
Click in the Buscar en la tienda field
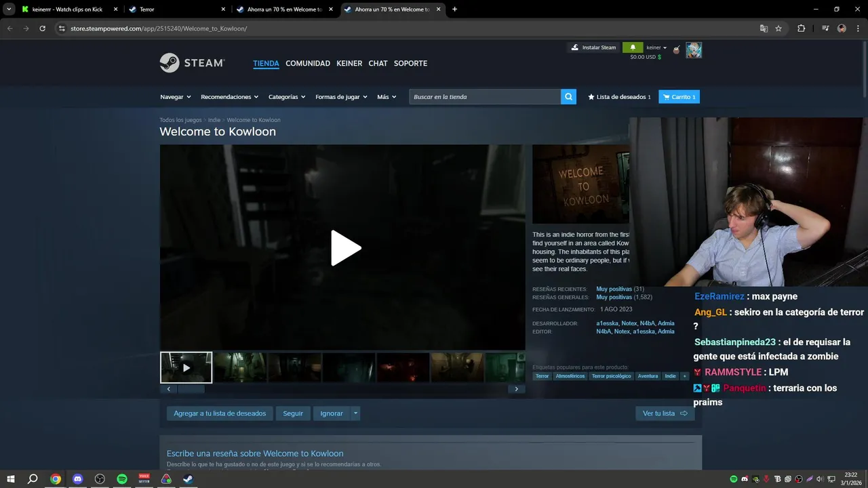[485, 97]
